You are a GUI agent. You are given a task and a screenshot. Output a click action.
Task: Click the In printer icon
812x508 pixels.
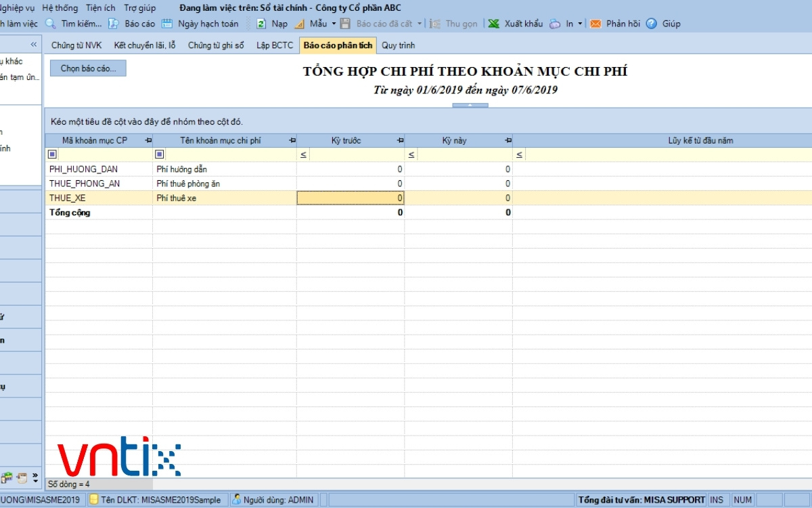[555, 24]
